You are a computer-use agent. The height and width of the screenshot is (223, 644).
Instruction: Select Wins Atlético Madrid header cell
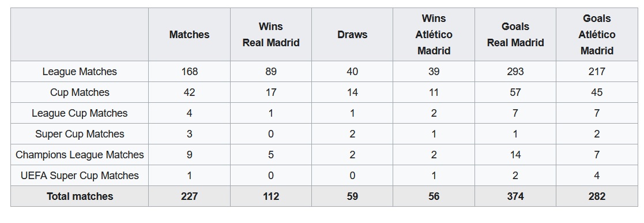coord(434,35)
